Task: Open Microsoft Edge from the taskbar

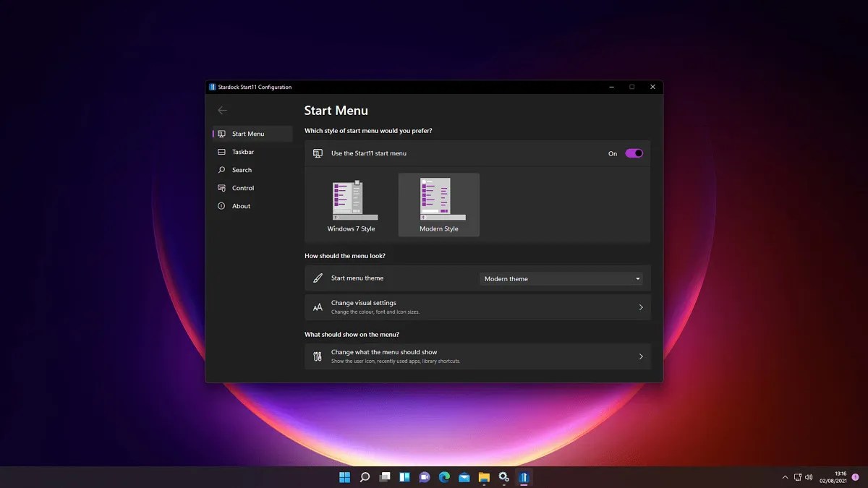Action: coord(443,477)
